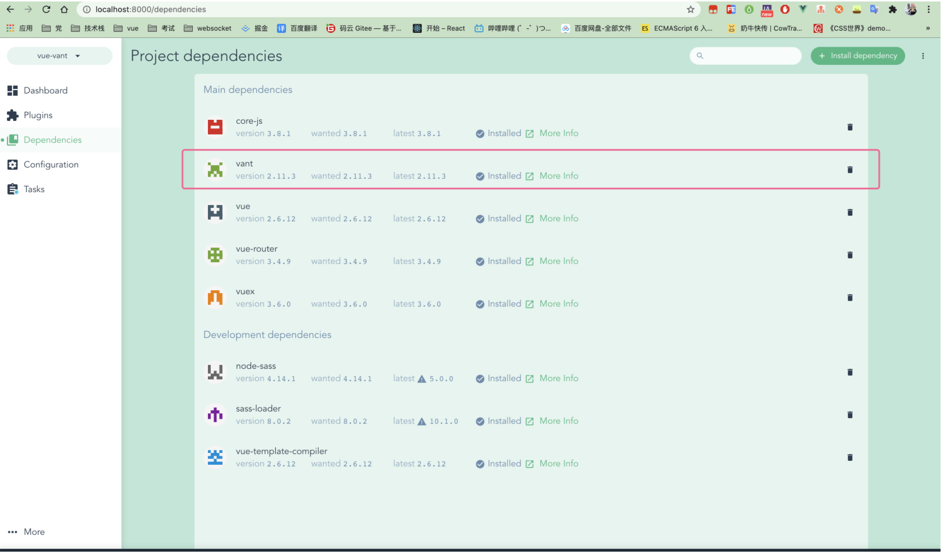Click the Vue devtools extension icon
The height and width of the screenshot is (560, 941).
tap(803, 9)
